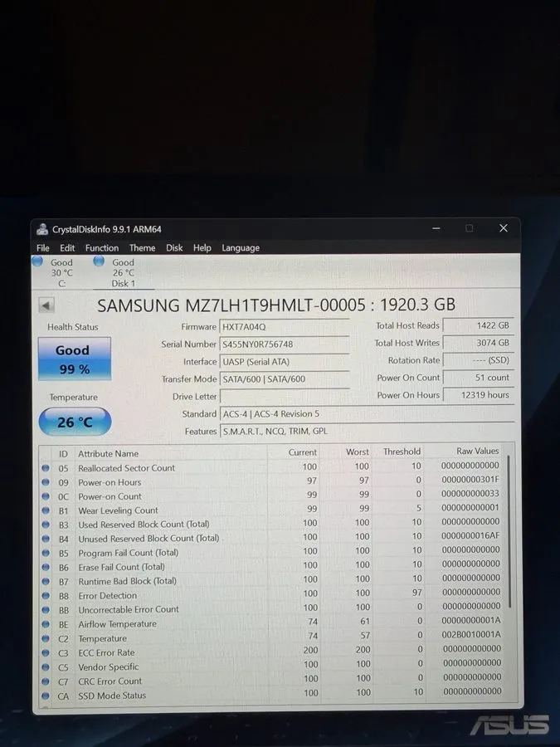Click status dot for SSD Mode Status
The height and width of the screenshot is (747, 560).
[x=46, y=696]
